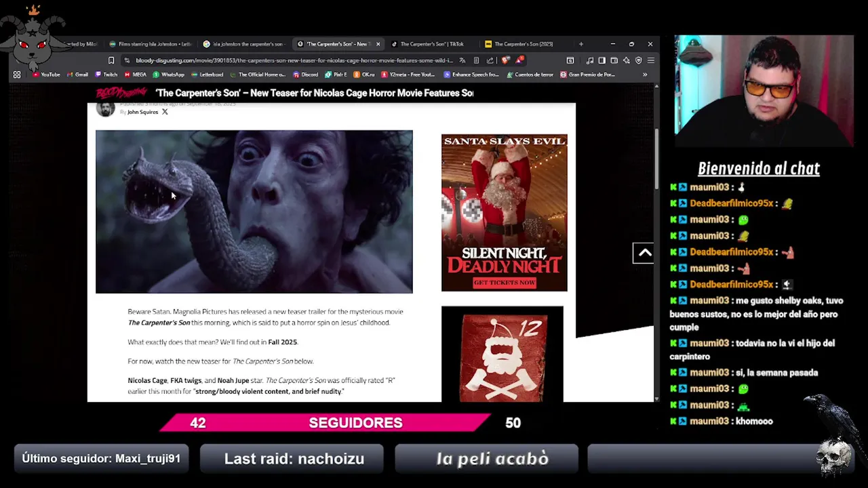Click the 'Noah Jupe' name in the article
This screenshot has width=868, height=488.
[x=233, y=381]
